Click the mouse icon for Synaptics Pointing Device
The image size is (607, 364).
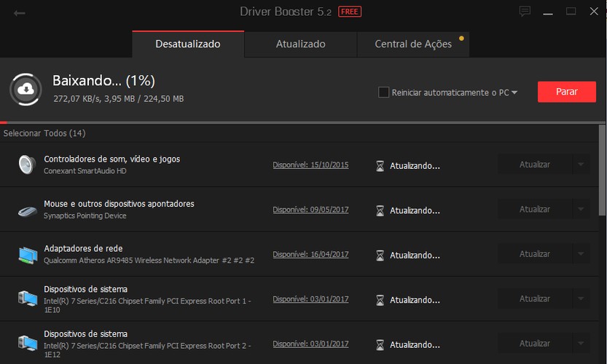point(28,211)
